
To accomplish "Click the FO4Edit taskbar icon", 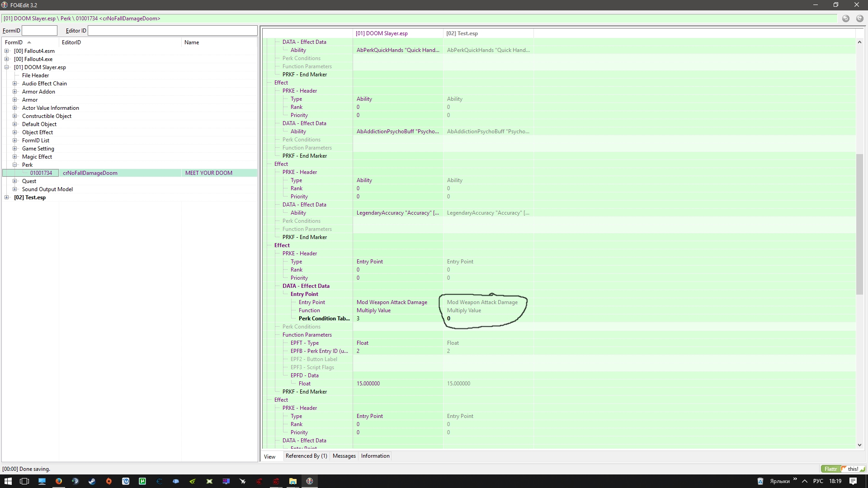I will point(310,481).
